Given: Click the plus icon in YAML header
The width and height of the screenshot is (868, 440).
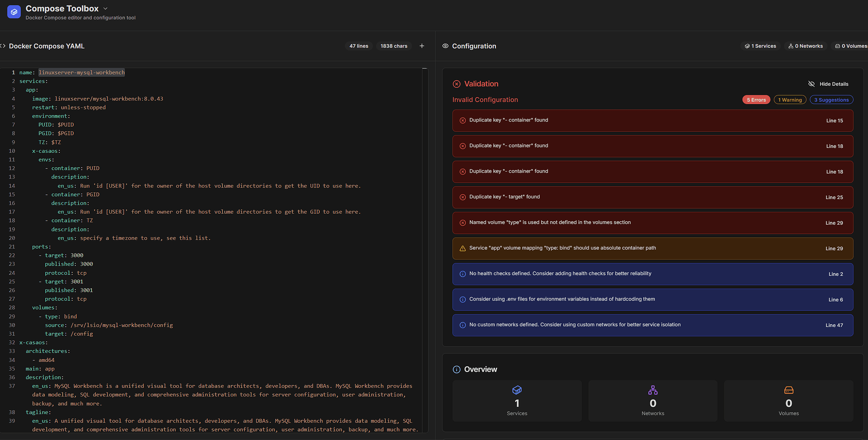Looking at the screenshot, I should pyautogui.click(x=422, y=46).
